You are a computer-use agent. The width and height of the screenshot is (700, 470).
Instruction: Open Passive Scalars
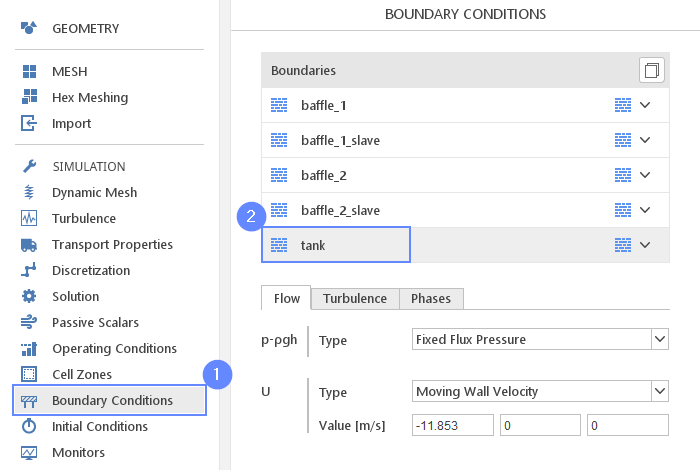pos(96,322)
